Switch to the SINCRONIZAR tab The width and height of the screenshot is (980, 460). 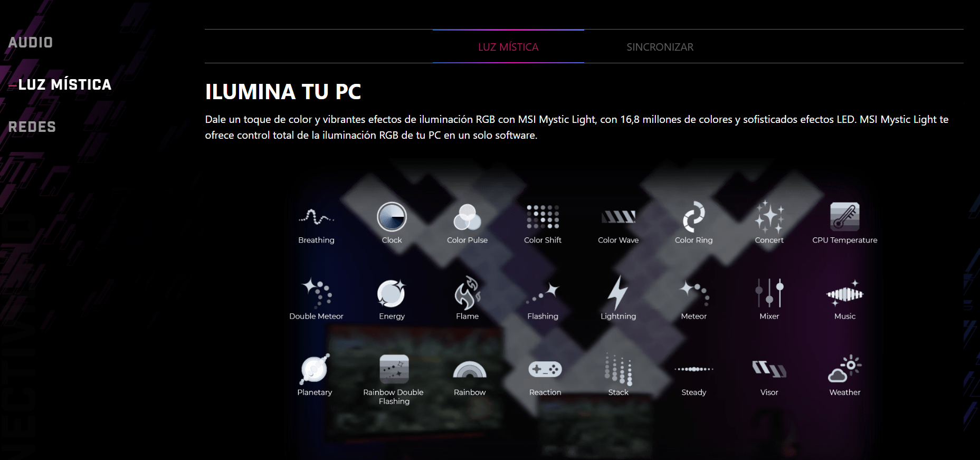coord(660,47)
